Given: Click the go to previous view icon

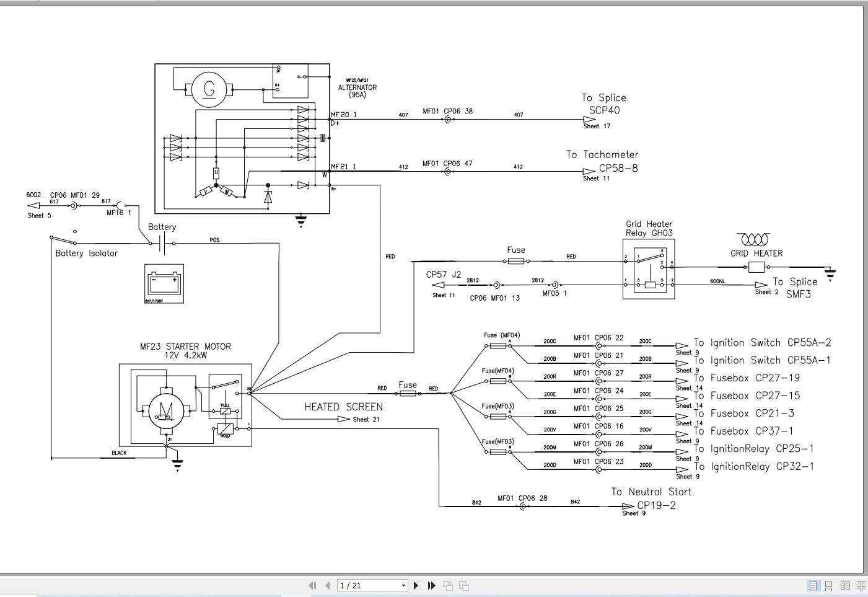Looking at the screenshot, I should click(x=448, y=585).
